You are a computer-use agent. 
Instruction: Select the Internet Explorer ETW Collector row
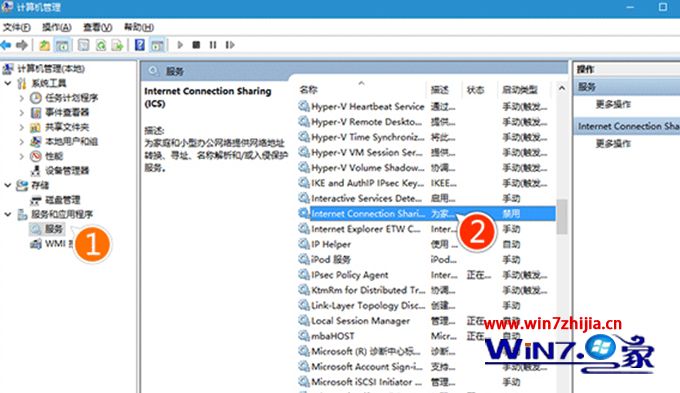pyautogui.click(x=426, y=229)
